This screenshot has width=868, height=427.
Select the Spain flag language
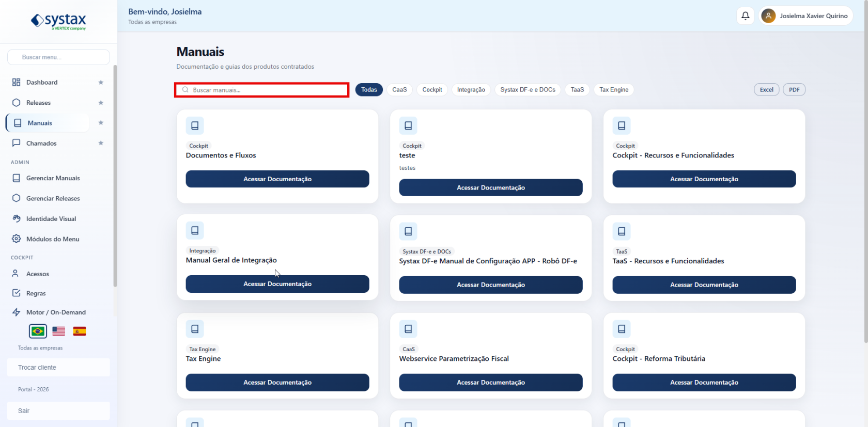pos(80,331)
